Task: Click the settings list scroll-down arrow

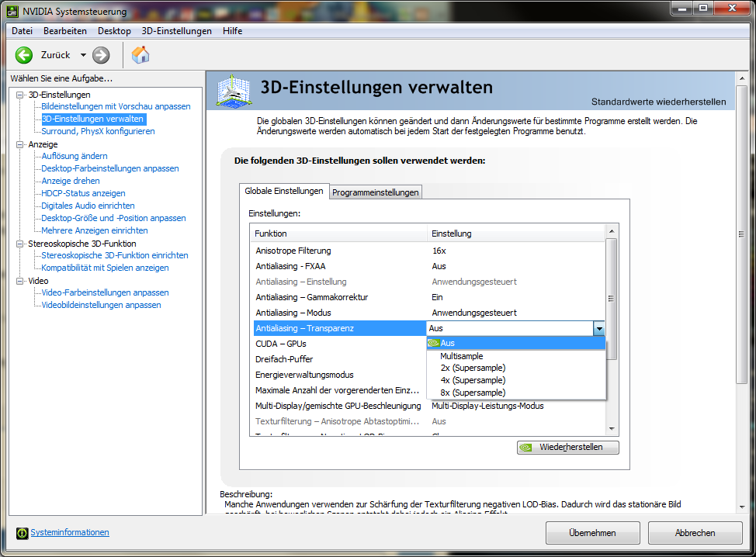Action: pyautogui.click(x=612, y=429)
